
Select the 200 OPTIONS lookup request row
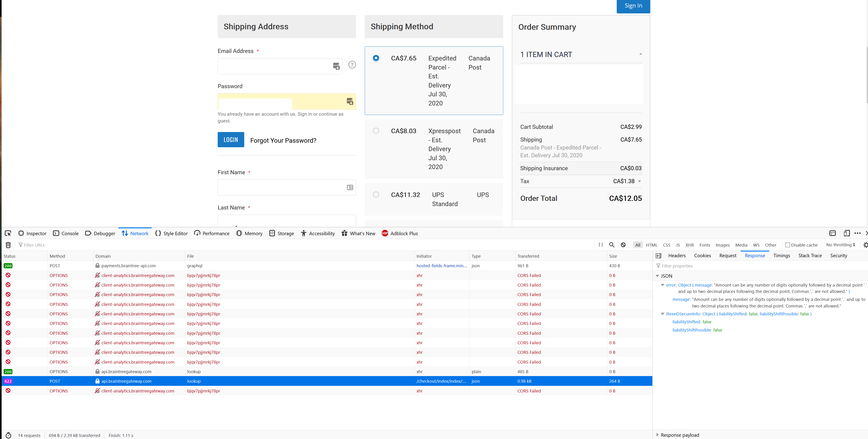coord(327,372)
